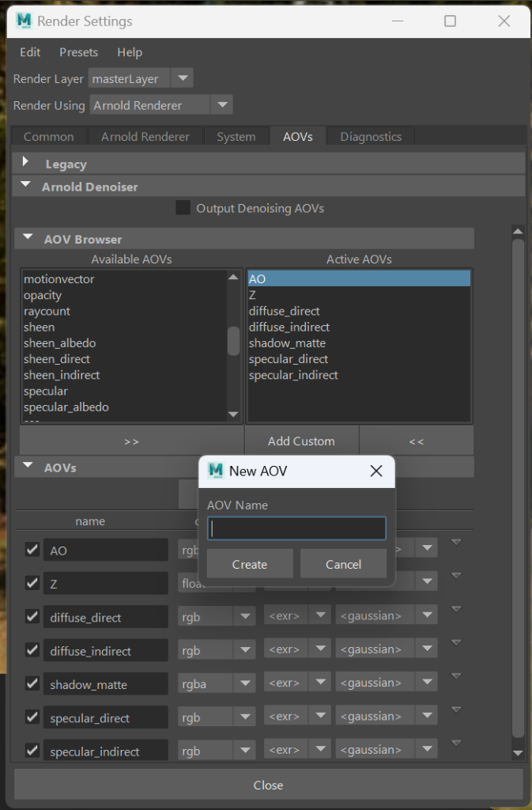This screenshot has width=532, height=810.
Task: Enable Output Denoising AOVs checkbox
Action: (183, 208)
